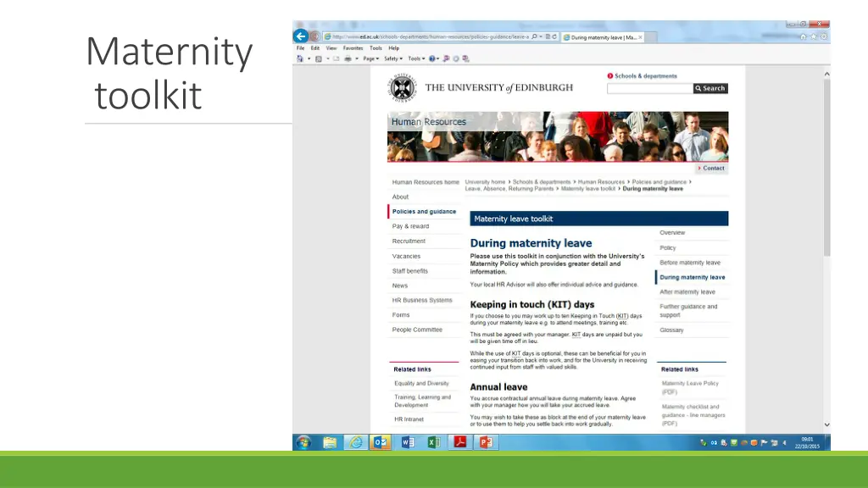Open Excel from the taskbar
868x488 pixels.
pos(434,442)
